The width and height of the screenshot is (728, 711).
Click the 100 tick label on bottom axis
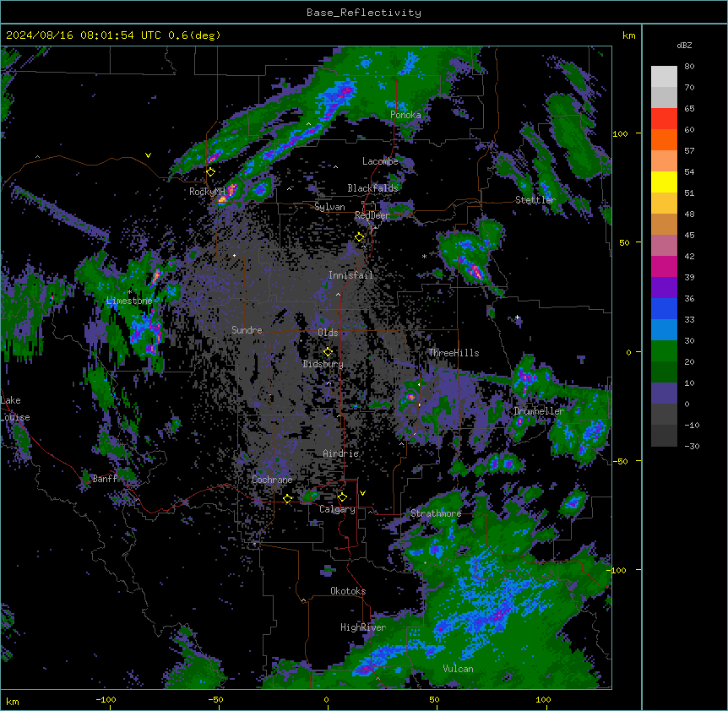pos(543,699)
